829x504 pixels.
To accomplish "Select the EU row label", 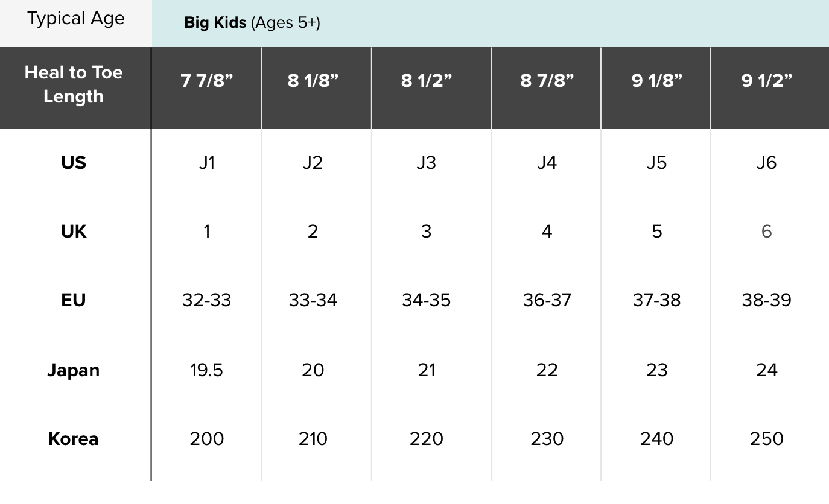I will click(74, 300).
